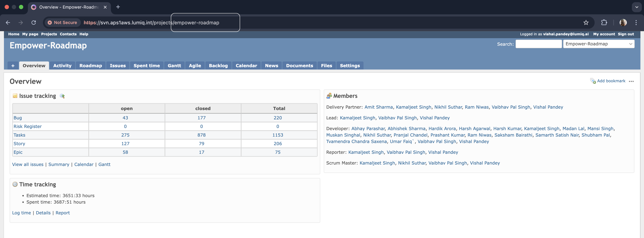The height and width of the screenshot is (238, 644).
Task: Switch to the Agile tab
Action: pos(195,66)
